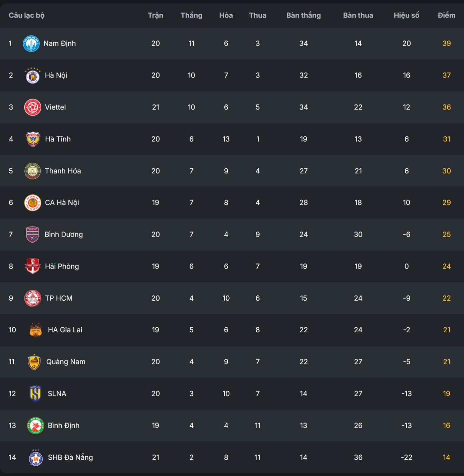This screenshot has width=464, height=476.
Task: Click the Nam Định club logo
Action: (31, 43)
